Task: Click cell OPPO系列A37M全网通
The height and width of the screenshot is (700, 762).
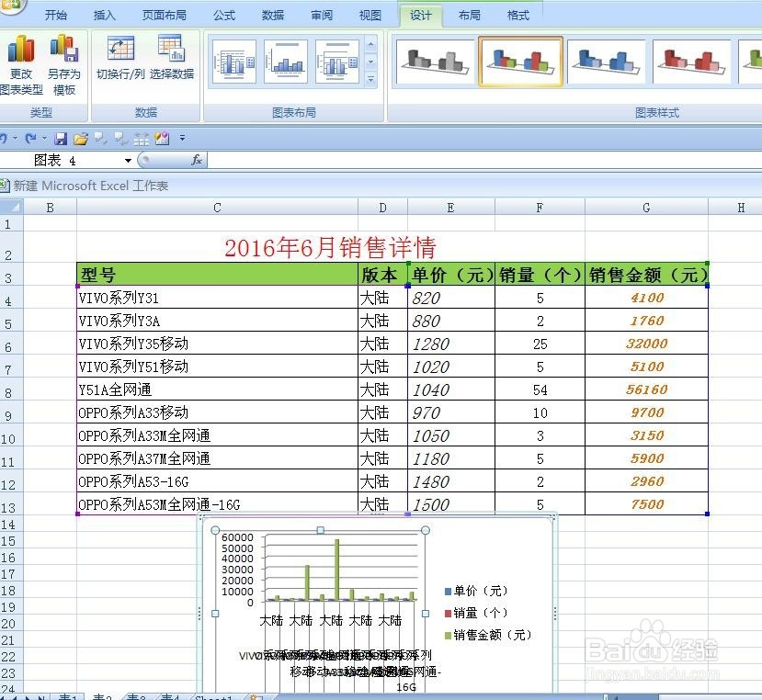Action: click(217, 458)
